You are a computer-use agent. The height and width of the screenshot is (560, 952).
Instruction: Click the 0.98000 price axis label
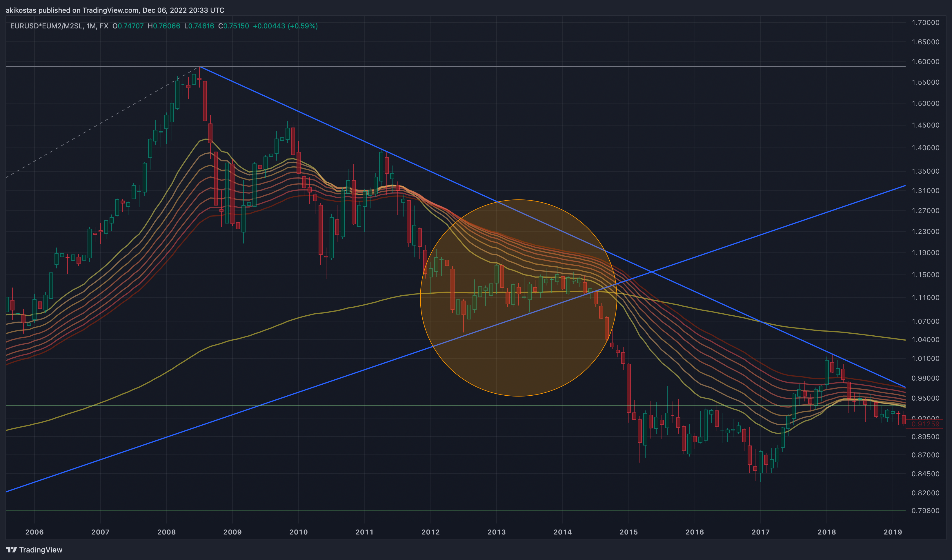(x=926, y=378)
